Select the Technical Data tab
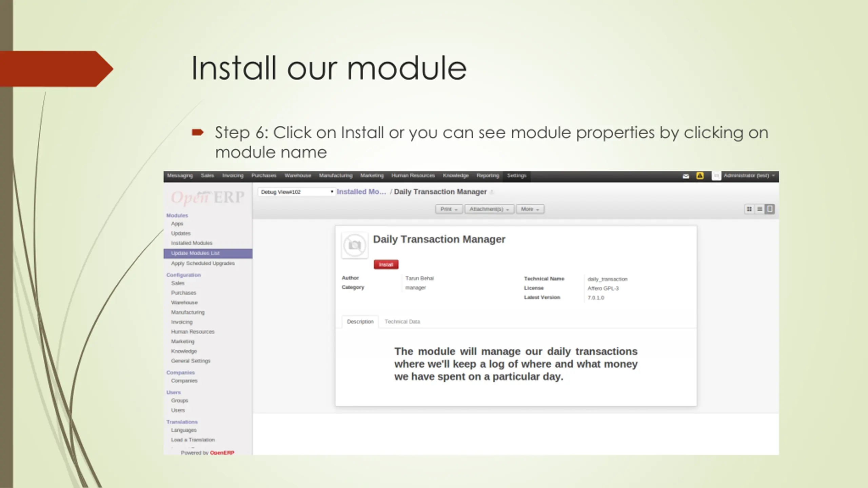 402,322
